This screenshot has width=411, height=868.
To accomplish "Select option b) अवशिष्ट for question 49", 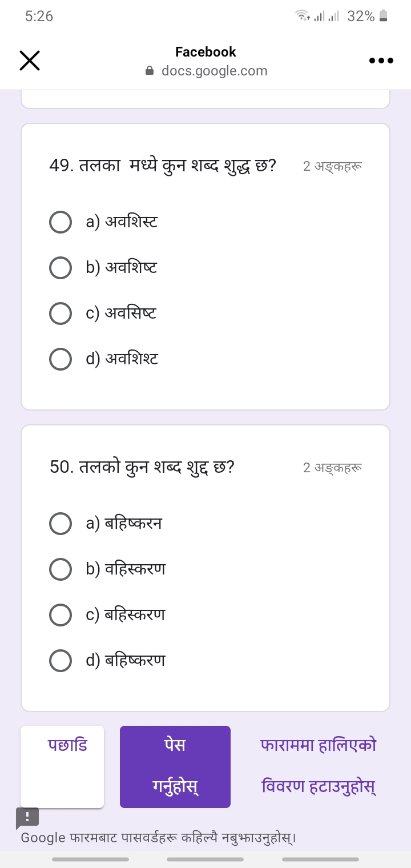I will [61, 268].
